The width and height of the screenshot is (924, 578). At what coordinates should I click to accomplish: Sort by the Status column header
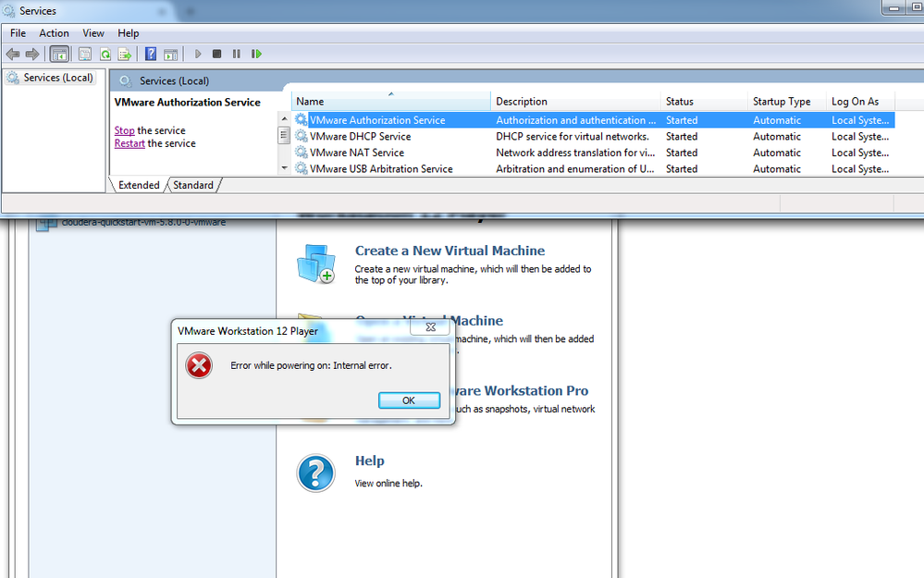(x=704, y=102)
